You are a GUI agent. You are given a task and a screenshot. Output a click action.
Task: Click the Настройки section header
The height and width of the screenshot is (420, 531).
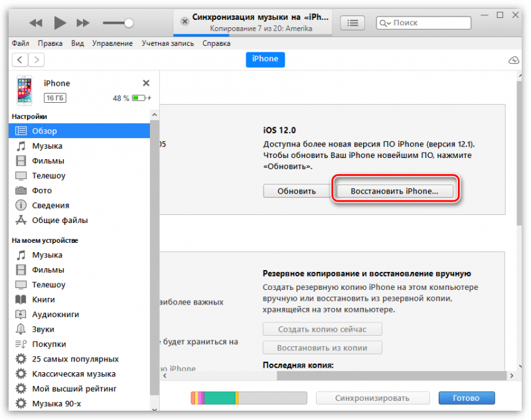(29, 116)
